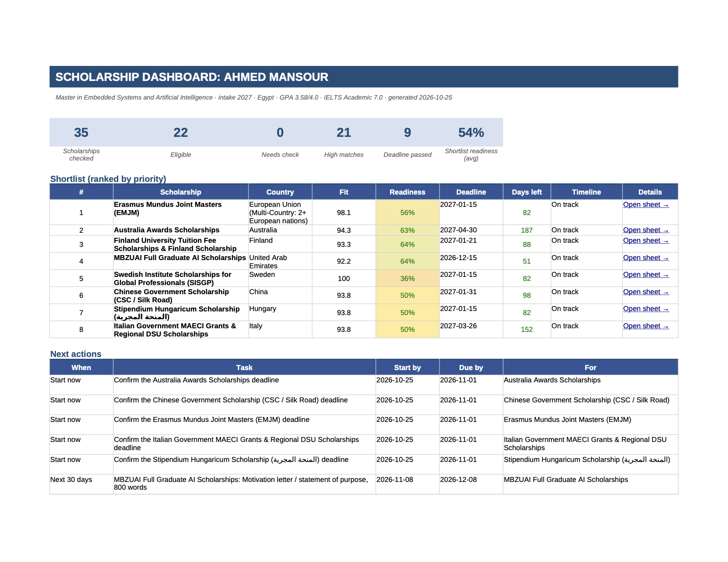Open sheet link for Swedish Institute Scholarships
This screenshot has width=728, height=562.
pyautogui.click(x=646, y=275)
